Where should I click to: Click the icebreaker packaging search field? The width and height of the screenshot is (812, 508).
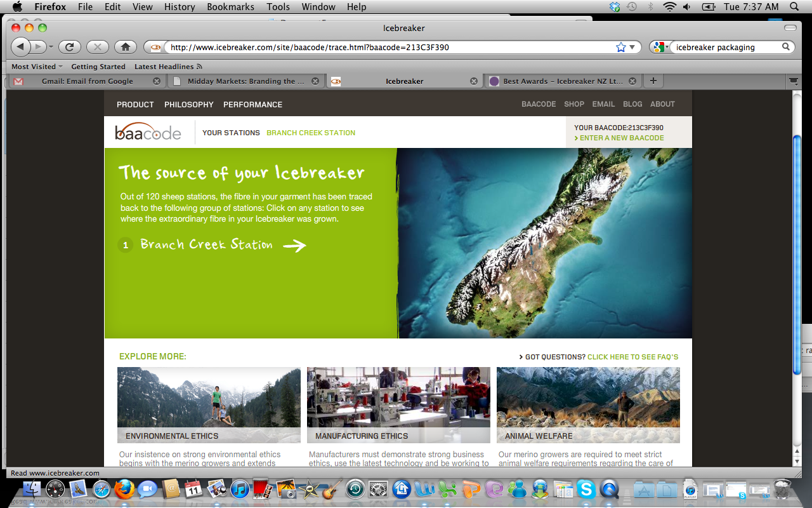(x=726, y=47)
